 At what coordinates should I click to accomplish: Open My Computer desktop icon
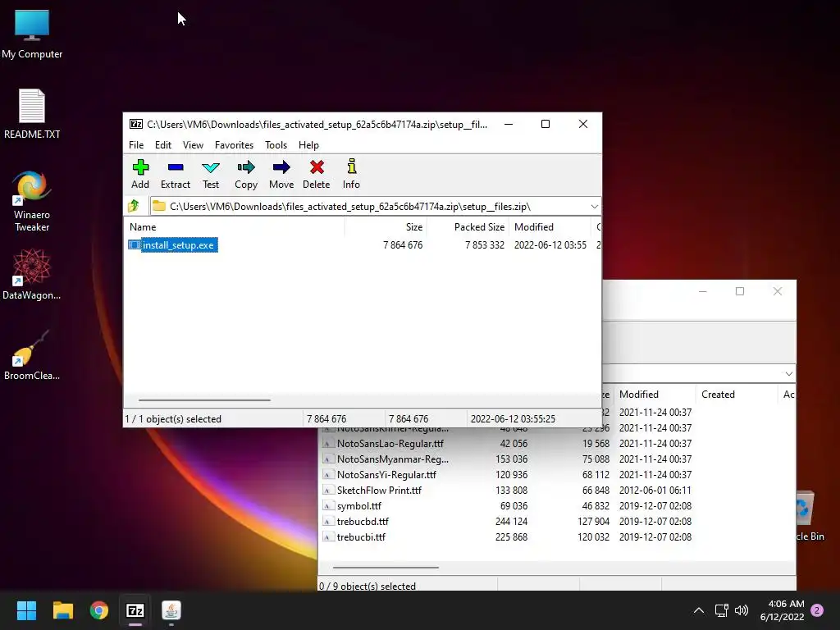[32, 34]
